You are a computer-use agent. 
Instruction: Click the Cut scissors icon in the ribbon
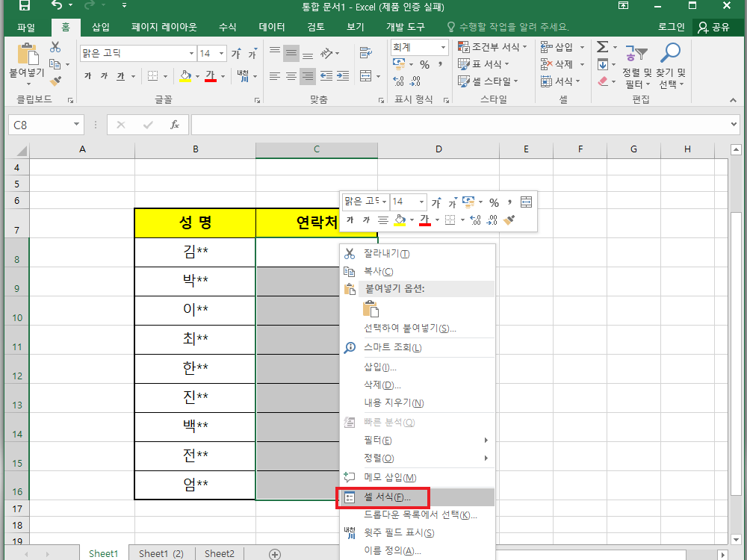click(x=55, y=46)
